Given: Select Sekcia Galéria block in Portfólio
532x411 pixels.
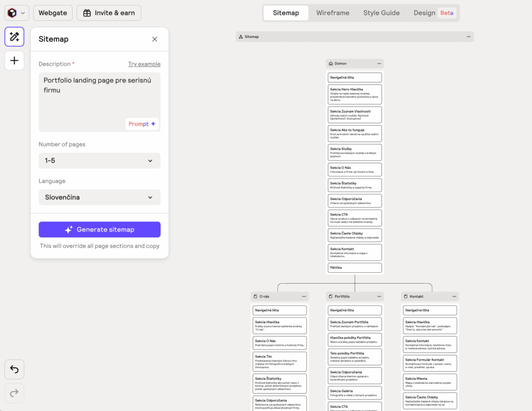Looking at the screenshot, I should point(354,393).
